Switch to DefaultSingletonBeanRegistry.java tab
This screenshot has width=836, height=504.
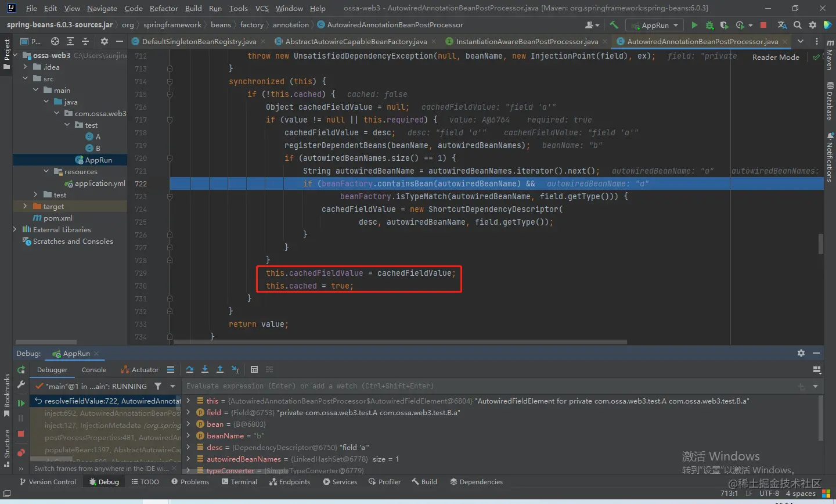199,41
